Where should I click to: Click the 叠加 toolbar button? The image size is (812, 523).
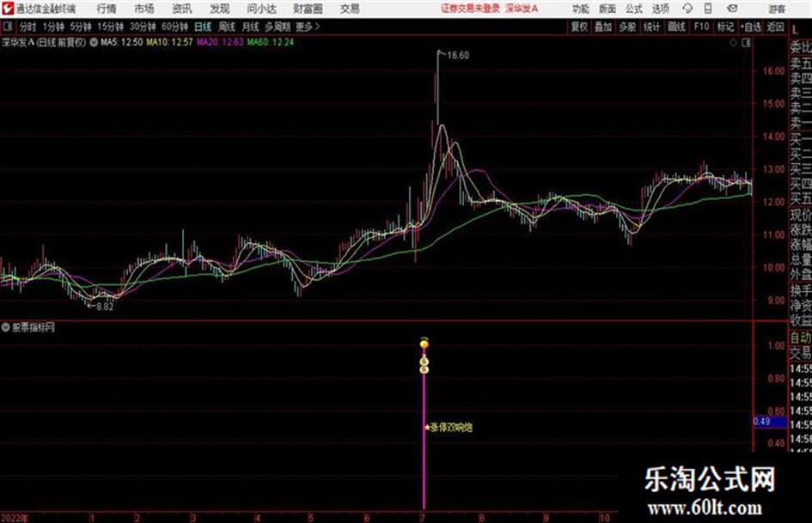(x=603, y=27)
